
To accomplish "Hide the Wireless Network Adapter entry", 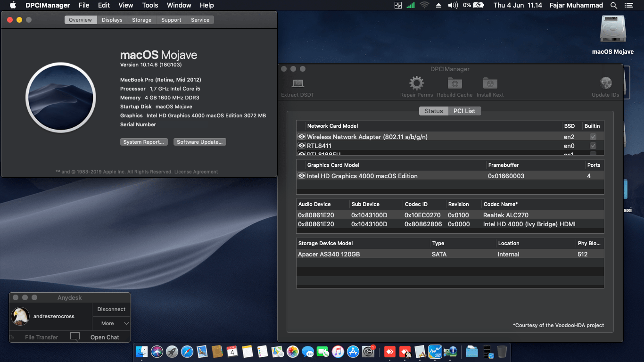I will pyautogui.click(x=302, y=136).
